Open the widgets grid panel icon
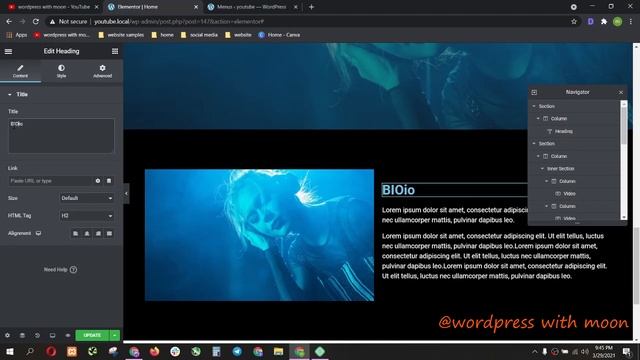Viewport: 640px width, 360px height. pos(115,51)
